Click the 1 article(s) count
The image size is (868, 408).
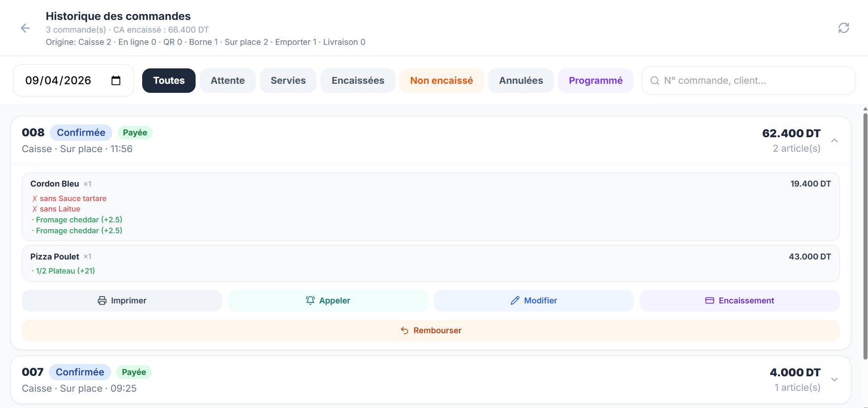(x=797, y=388)
